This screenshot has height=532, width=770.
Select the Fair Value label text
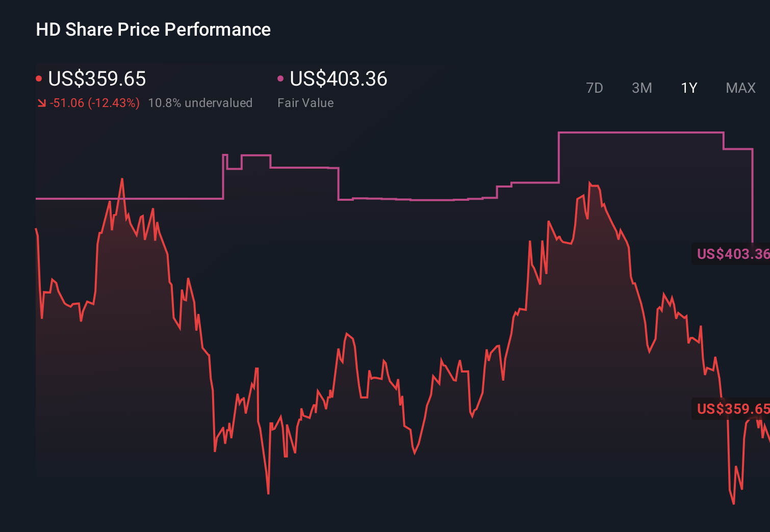305,102
